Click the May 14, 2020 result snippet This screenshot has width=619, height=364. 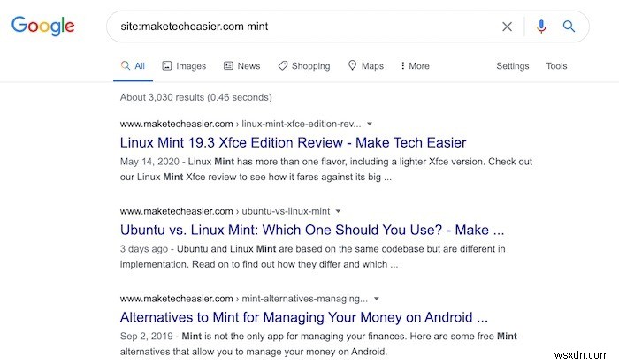(x=326, y=169)
